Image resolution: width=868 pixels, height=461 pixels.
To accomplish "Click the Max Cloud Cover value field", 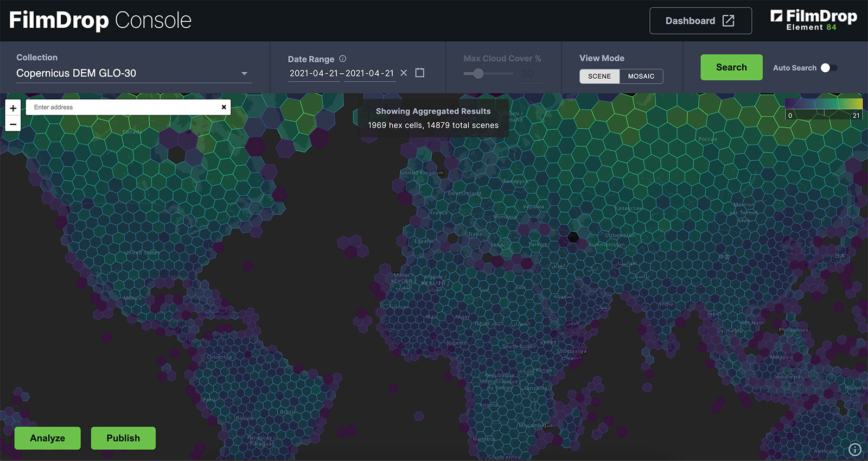I will click(532, 74).
